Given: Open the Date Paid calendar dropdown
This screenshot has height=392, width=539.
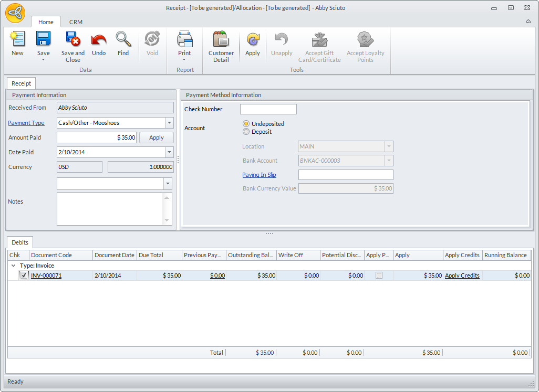Looking at the screenshot, I should [x=169, y=152].
